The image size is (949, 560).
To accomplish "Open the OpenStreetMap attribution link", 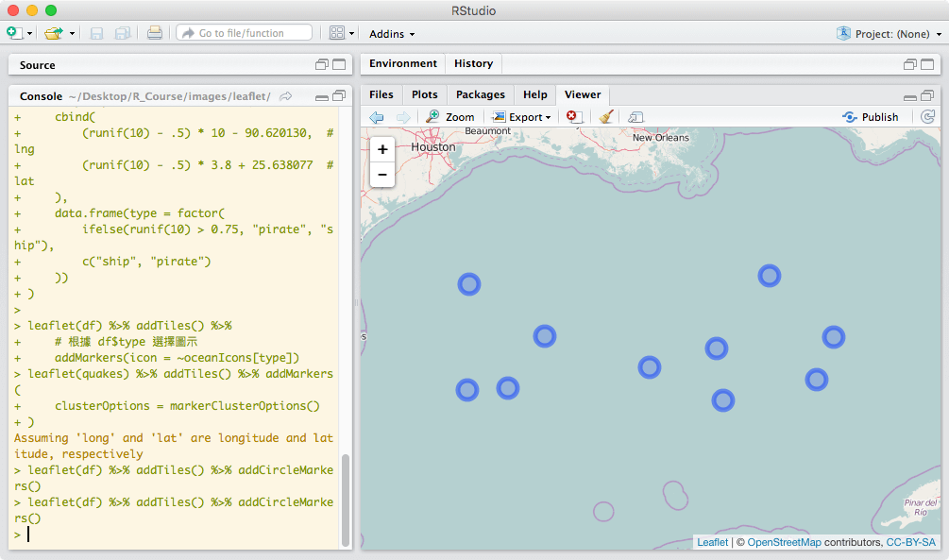I will [784, 542].
